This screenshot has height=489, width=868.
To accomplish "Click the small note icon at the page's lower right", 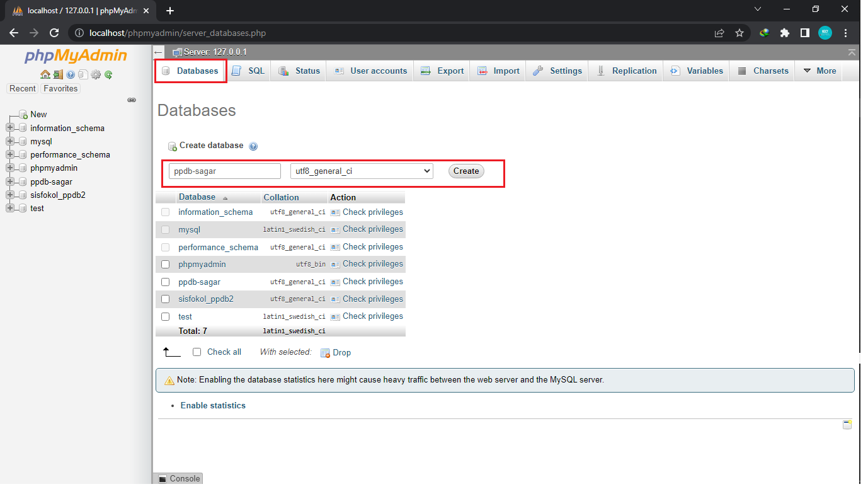I will [x=847, y=425].
